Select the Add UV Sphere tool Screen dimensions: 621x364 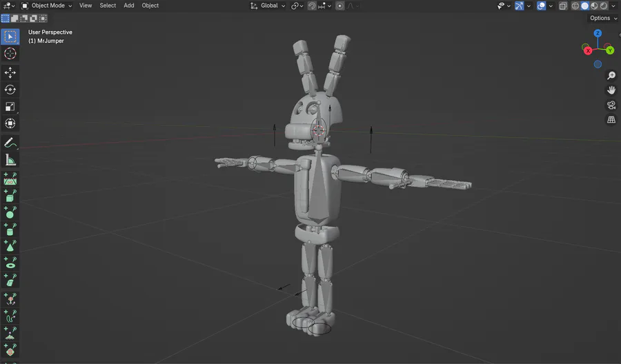(x=10, y=213)
